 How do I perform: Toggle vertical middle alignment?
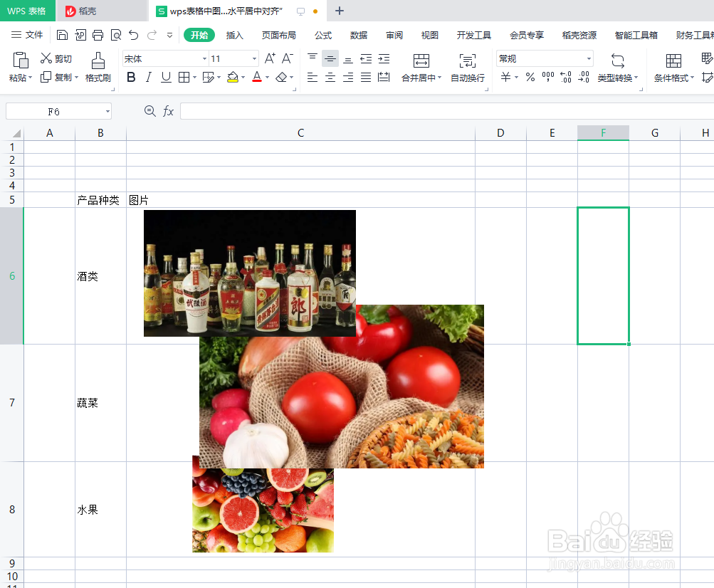[x=330, y=58]
